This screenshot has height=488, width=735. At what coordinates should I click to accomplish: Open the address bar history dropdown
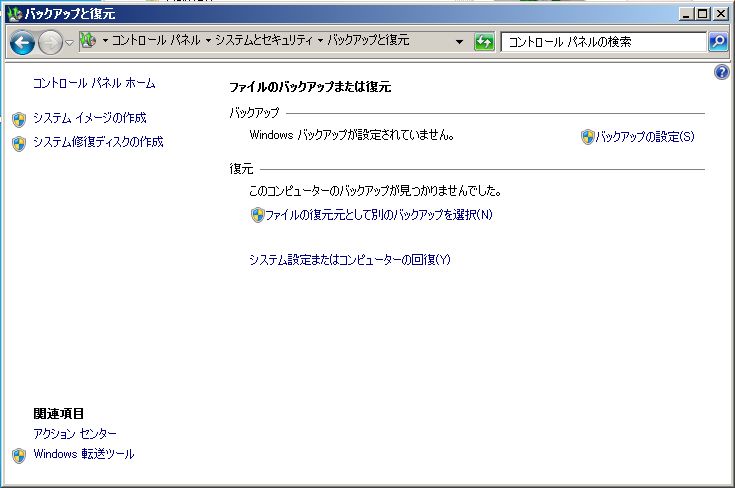pos(459,42)
